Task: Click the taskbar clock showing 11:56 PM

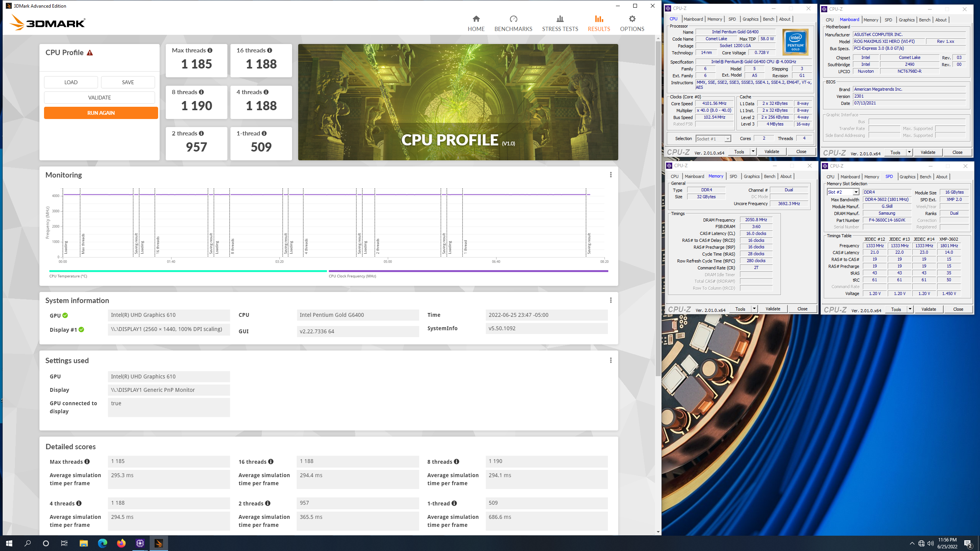Action: tap(947, 543)
